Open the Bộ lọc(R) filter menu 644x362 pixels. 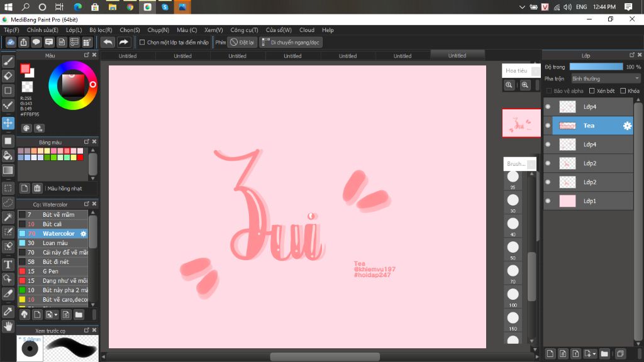coord(101,30)
